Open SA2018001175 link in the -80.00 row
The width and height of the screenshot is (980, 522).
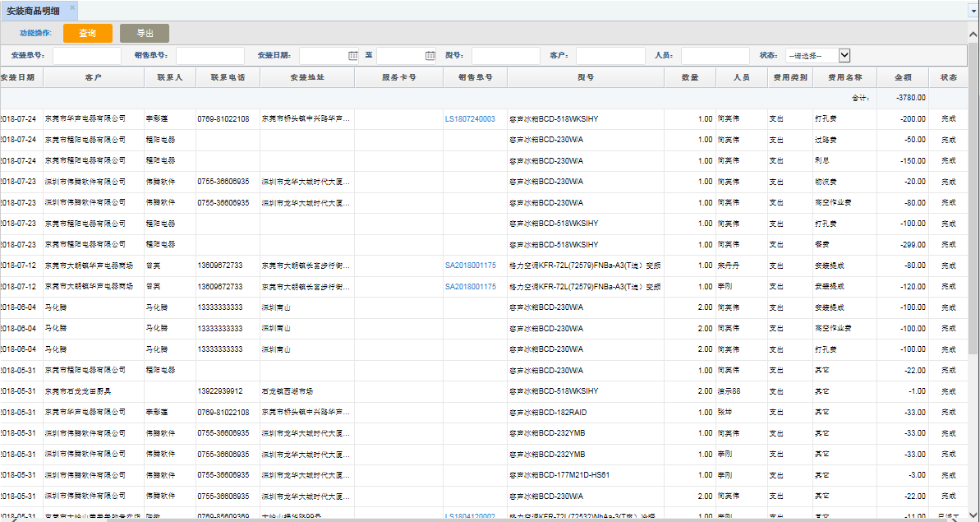[x=471, y=266]
